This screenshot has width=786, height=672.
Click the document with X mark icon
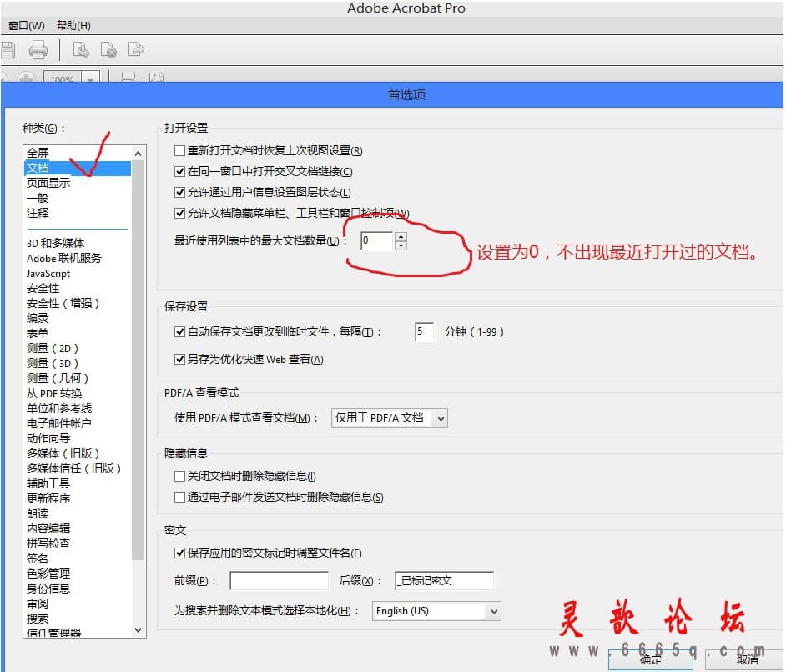click(x=108, y=49)
